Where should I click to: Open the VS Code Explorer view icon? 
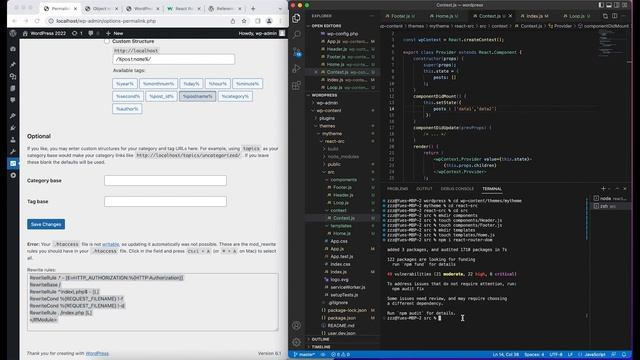[x=297, y=18]
